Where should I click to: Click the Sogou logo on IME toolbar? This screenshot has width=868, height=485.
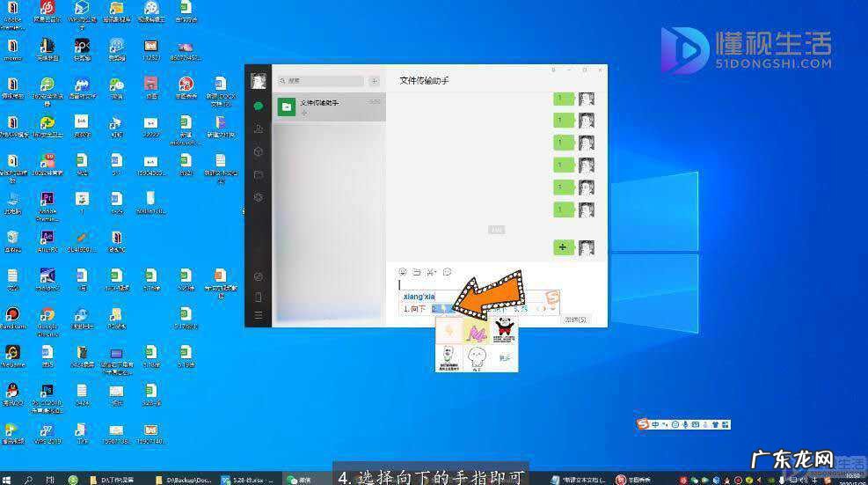coord(644,424)
